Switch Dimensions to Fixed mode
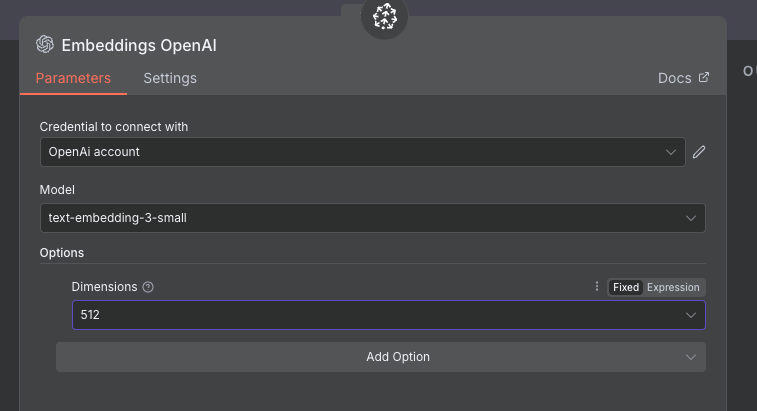The height and width of the screenshot is (411, 757). 626,287
